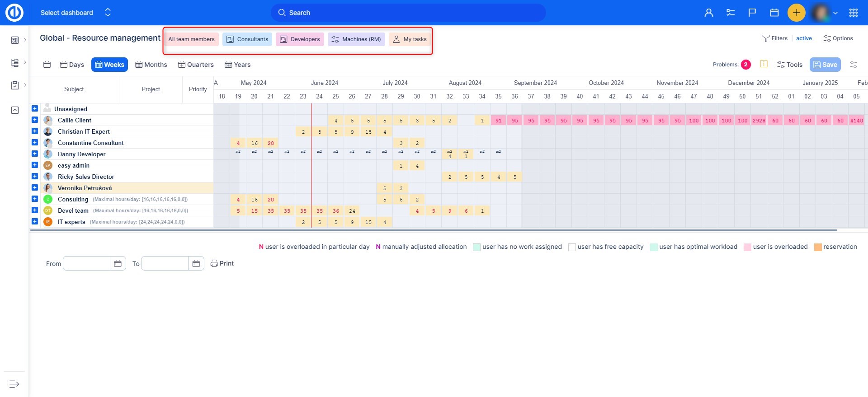The height and width of the screenshot is (397, 868).
Task: Click the Save button
Action: point(825,65)
